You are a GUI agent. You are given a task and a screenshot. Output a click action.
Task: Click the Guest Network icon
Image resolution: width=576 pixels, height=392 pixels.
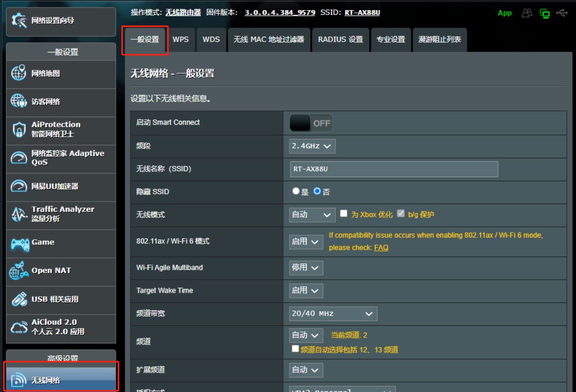tap(19, 101)
